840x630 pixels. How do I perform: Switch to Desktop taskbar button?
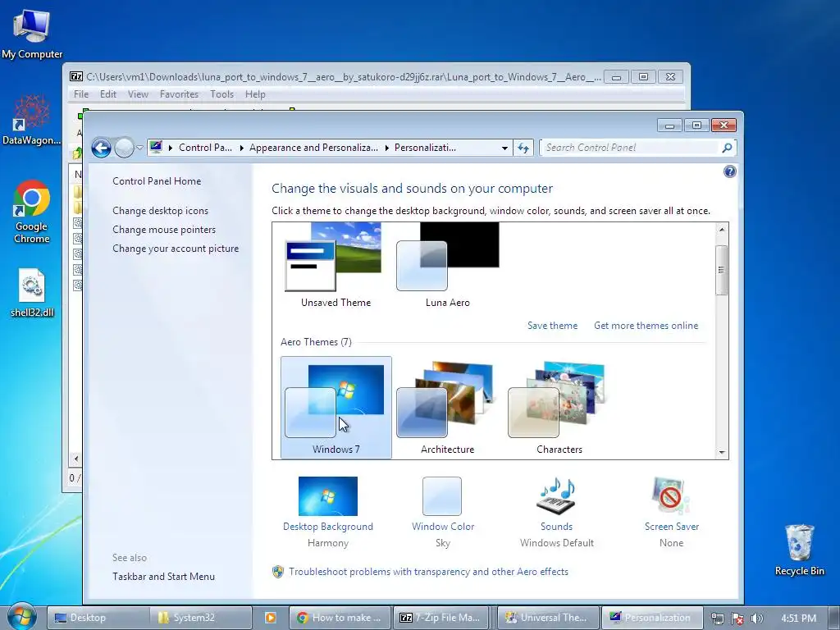pos(98,618)
